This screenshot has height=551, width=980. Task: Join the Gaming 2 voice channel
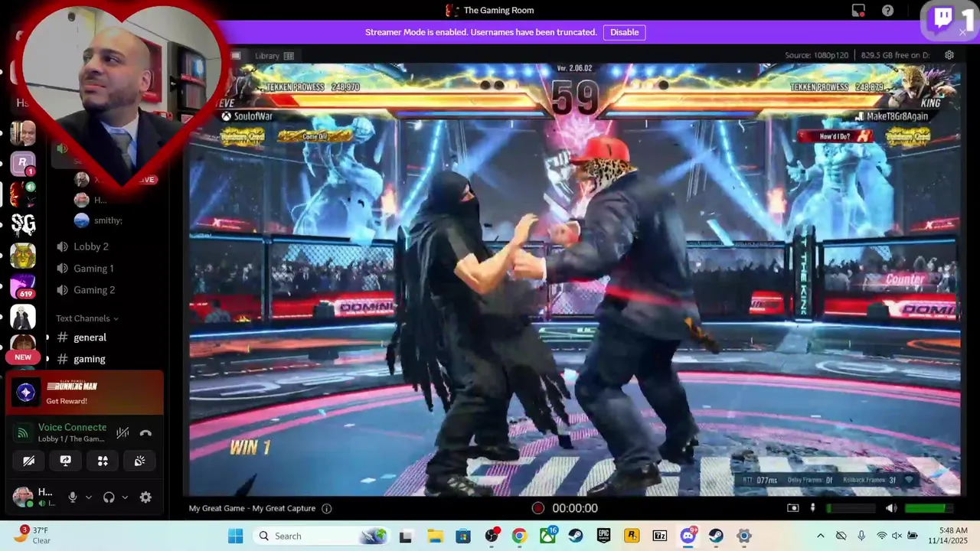(94, 290)
